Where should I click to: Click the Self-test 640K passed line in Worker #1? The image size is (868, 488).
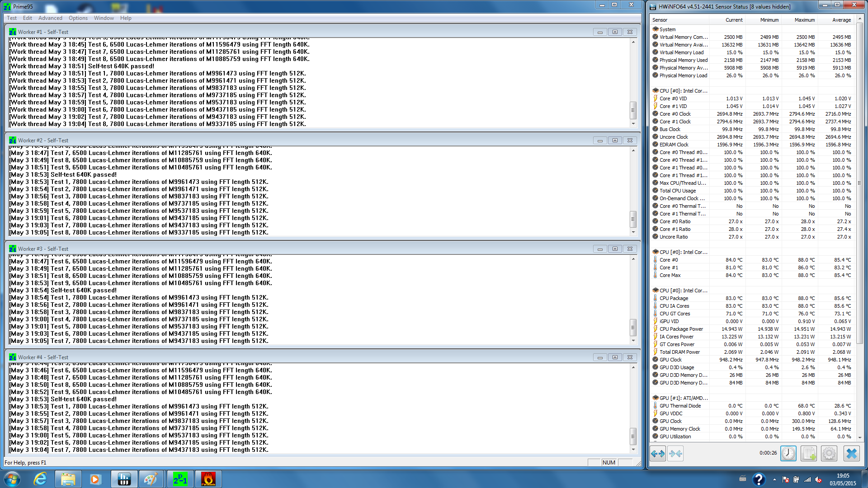(82, 66)
